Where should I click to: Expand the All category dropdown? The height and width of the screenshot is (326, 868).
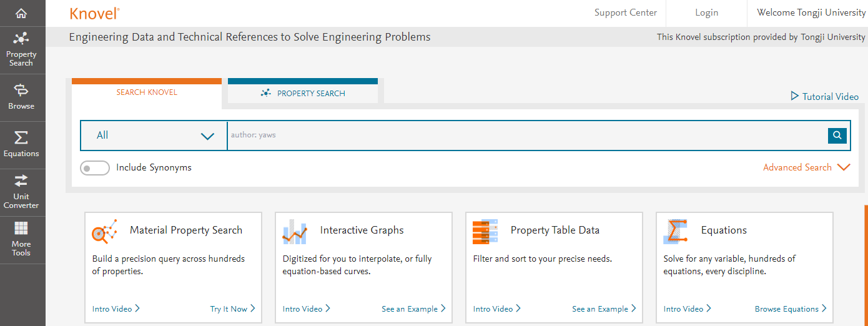(x=154, y=136)
